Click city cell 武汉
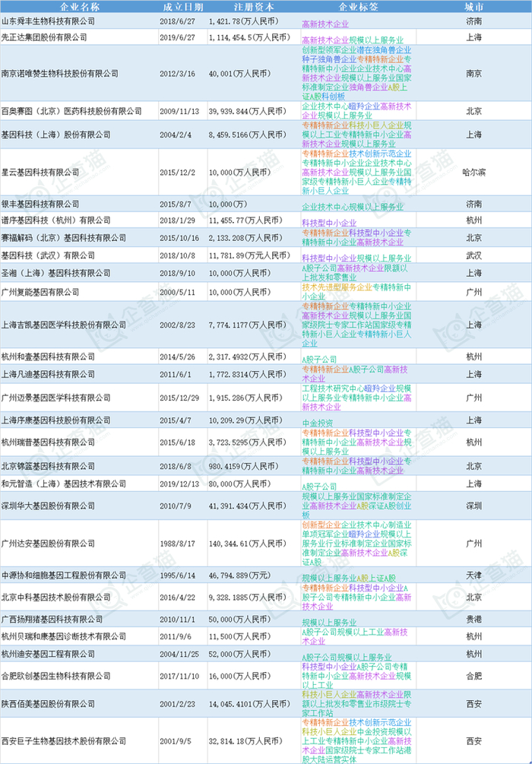Screen dimensions: 532x764 pos(473,255)
